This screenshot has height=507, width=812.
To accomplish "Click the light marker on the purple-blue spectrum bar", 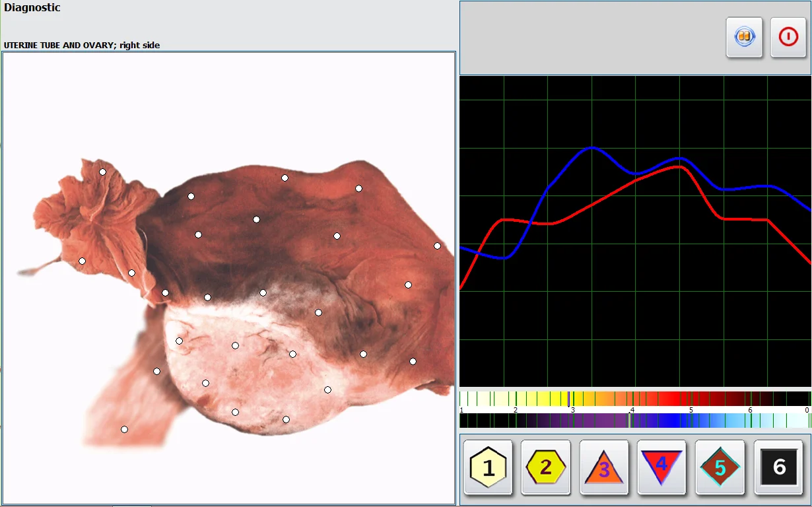I will pos(629,421).
